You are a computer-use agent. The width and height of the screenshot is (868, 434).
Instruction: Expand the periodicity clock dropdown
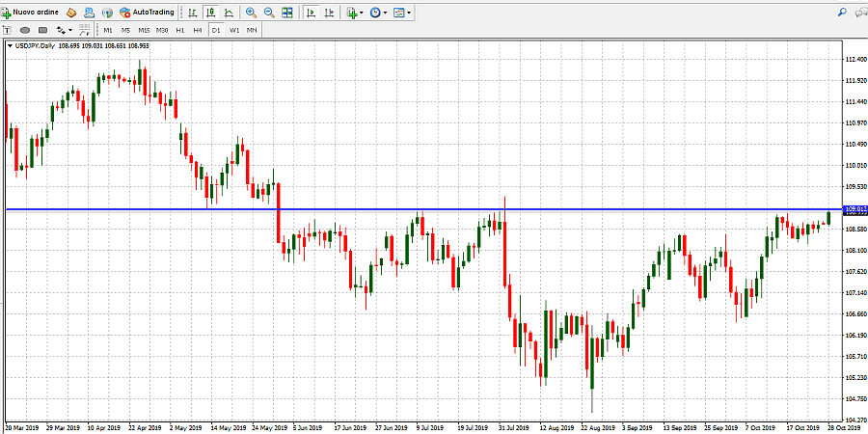click(x=378, y=13)
